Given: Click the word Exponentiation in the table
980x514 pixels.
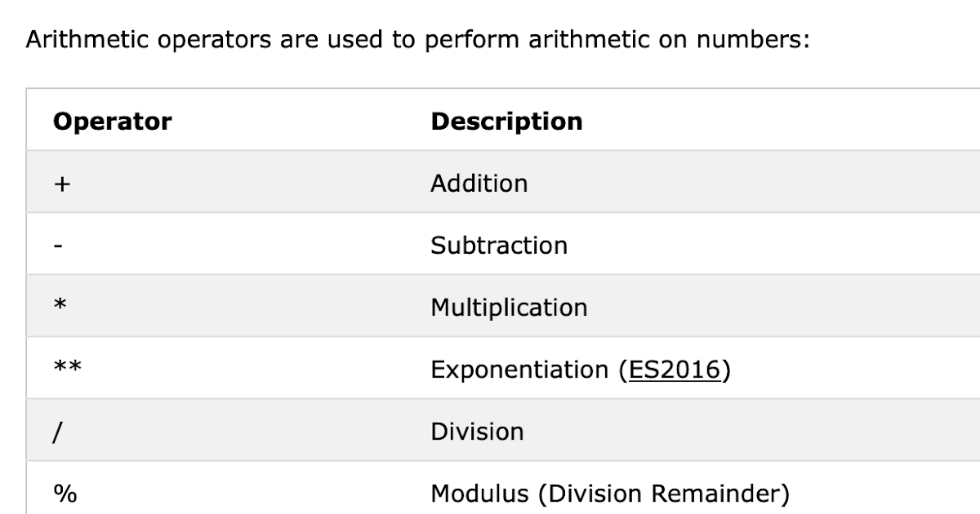Looking at the screenshot, I should click(519, 370).
